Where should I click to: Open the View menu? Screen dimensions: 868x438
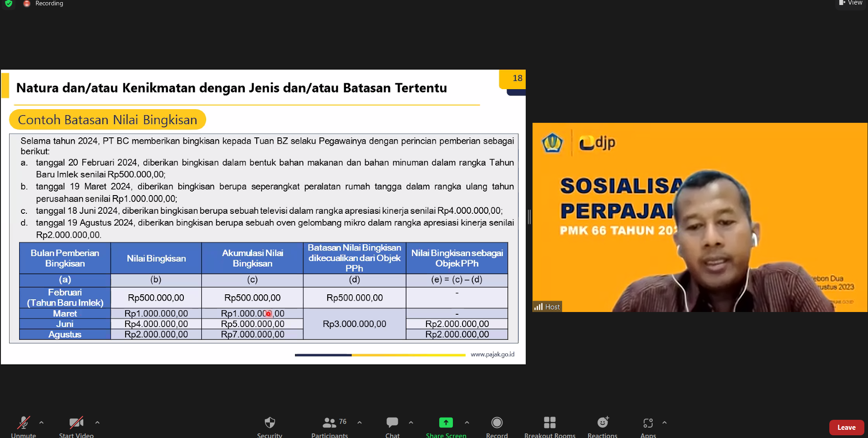pyautogui.click(x=851, y=3)
